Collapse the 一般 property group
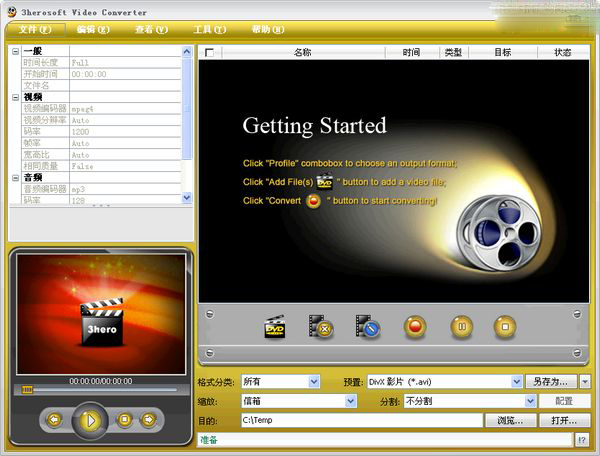Viewport: 600px width, 456px height. point(15,51)
